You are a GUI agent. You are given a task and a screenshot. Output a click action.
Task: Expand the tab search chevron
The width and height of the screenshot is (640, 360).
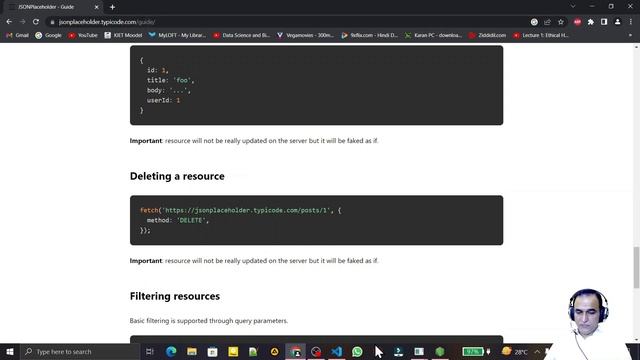573,7
